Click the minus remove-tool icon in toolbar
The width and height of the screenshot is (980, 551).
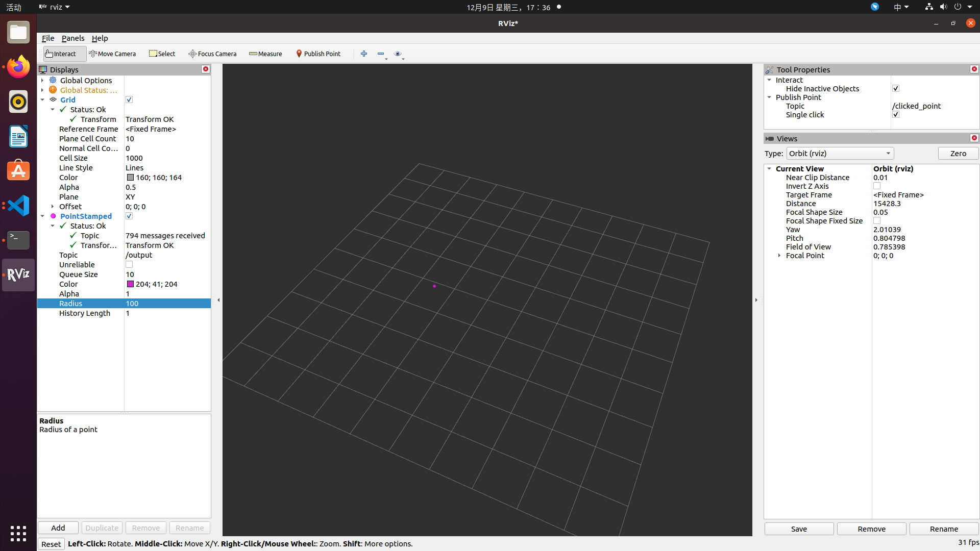(381, 54)
